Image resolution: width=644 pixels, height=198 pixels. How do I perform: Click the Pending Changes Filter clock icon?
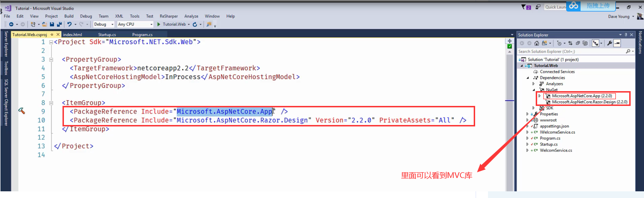click(559, 43)
